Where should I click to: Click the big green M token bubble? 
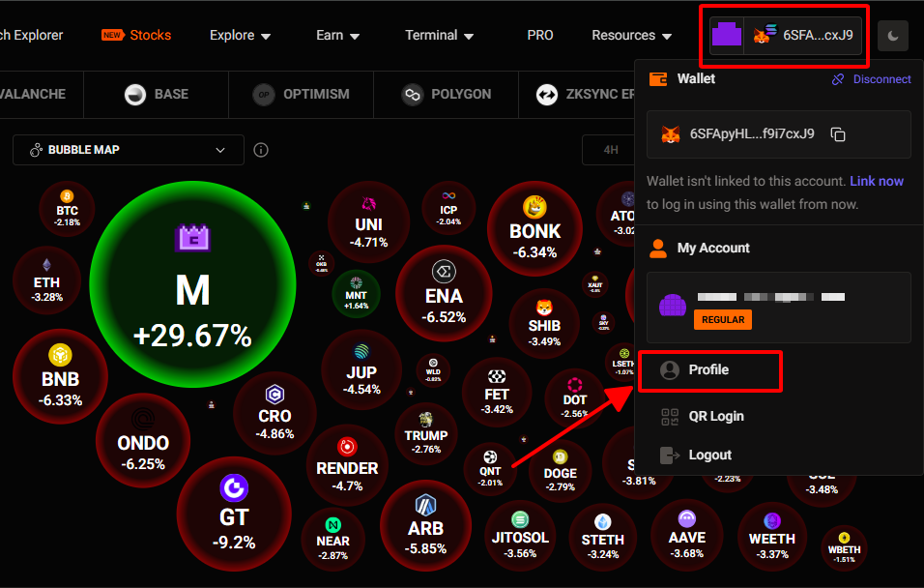pyautogui.click(x=192, y=284)
